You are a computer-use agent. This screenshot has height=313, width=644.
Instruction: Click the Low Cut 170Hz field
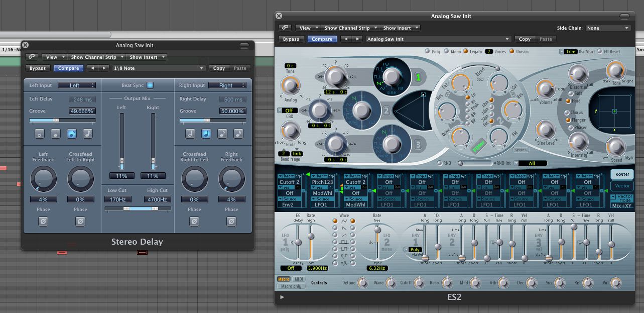point(118,199)
